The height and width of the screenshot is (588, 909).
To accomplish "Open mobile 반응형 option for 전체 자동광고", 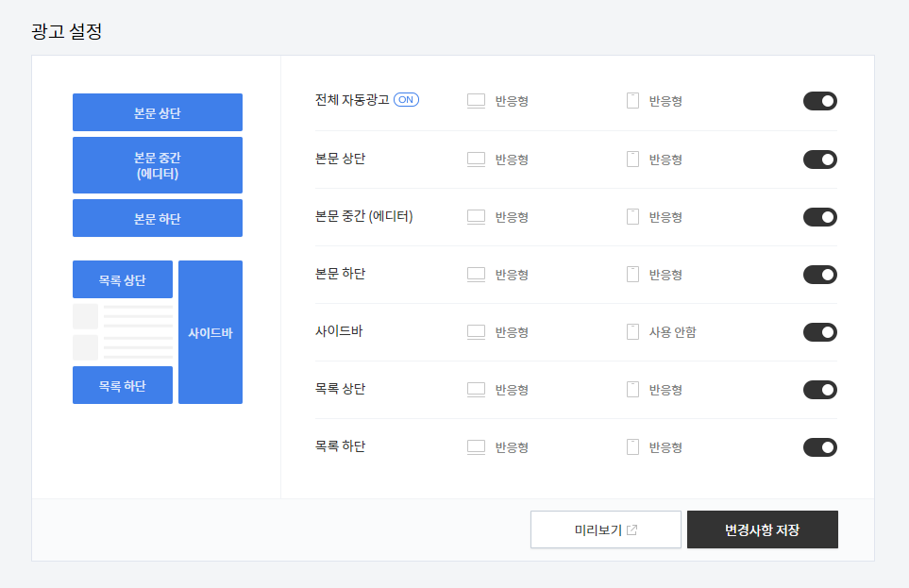I will coord(665,101).
